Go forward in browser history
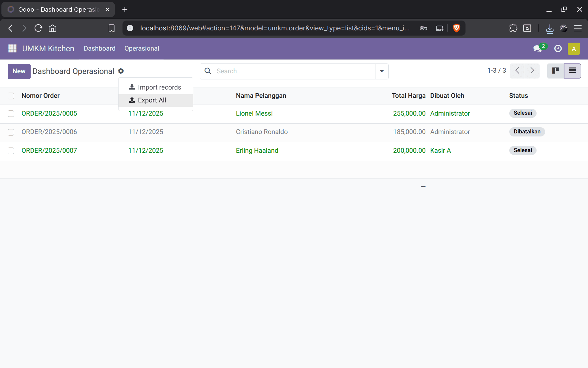Viewport: 588px width, 368px height. click(24, 28)
